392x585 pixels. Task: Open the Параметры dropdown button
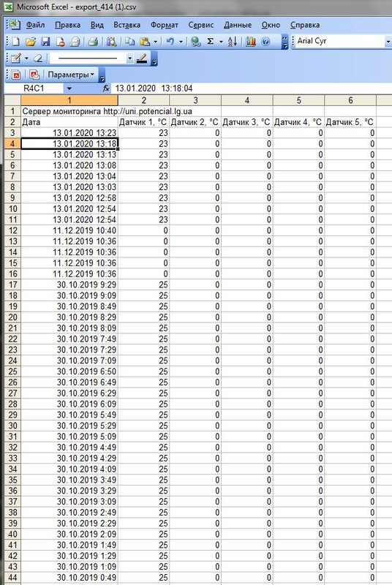coord(70,75)
